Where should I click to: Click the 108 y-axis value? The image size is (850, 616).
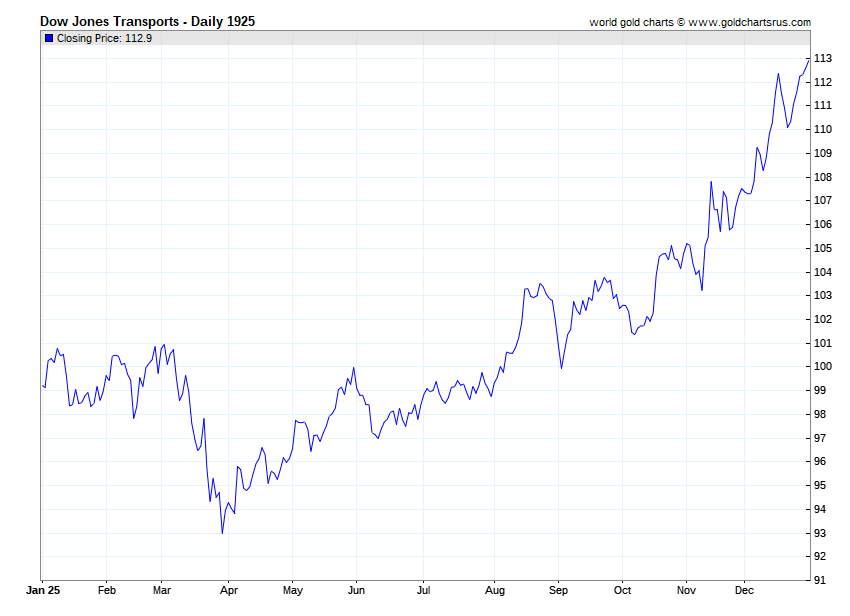pyautogui.click(x=823, y=177)
